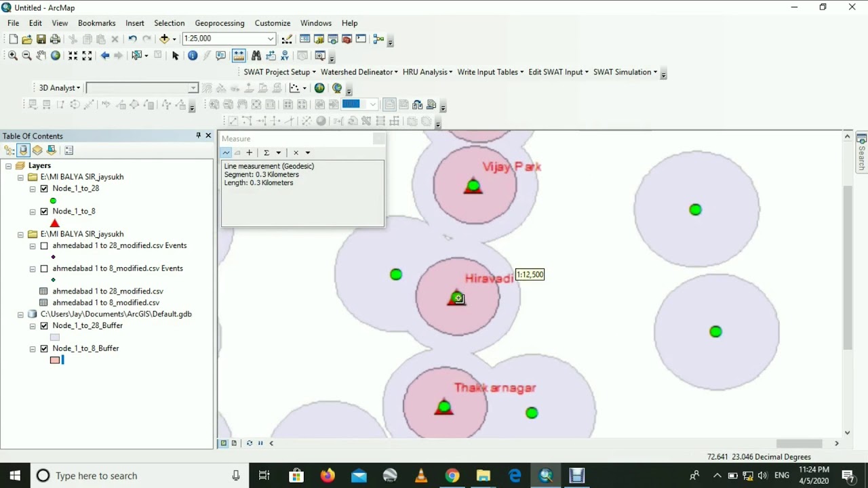The height and width of the screenshot is (488, 868).
Task: Toggle List By Source view
Action: pyautogui.click(x=24, y=150)
